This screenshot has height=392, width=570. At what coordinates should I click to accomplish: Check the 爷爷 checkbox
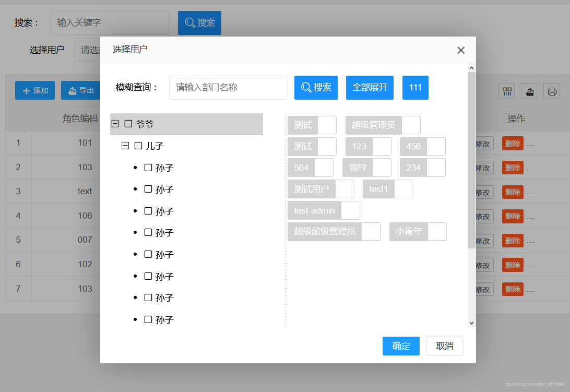click(128, 124)
